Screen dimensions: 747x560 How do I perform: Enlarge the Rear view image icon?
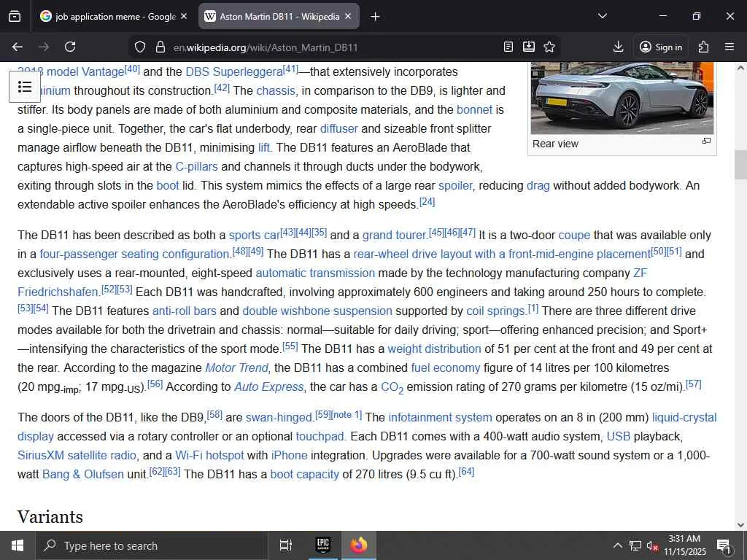(x=706, y=141)
